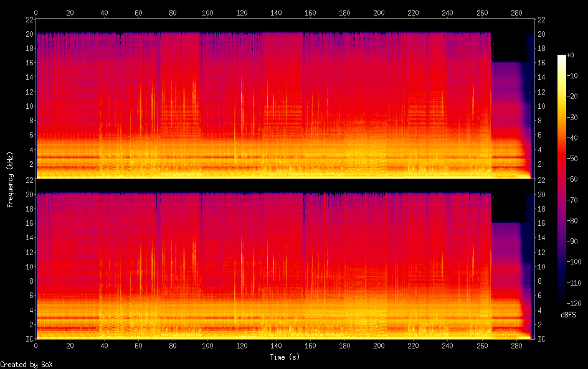The width and height of the screenshot is (588, 369).
Task: Click the 22 kHz label at top-left of upper channel
Action: coord(29,19)
